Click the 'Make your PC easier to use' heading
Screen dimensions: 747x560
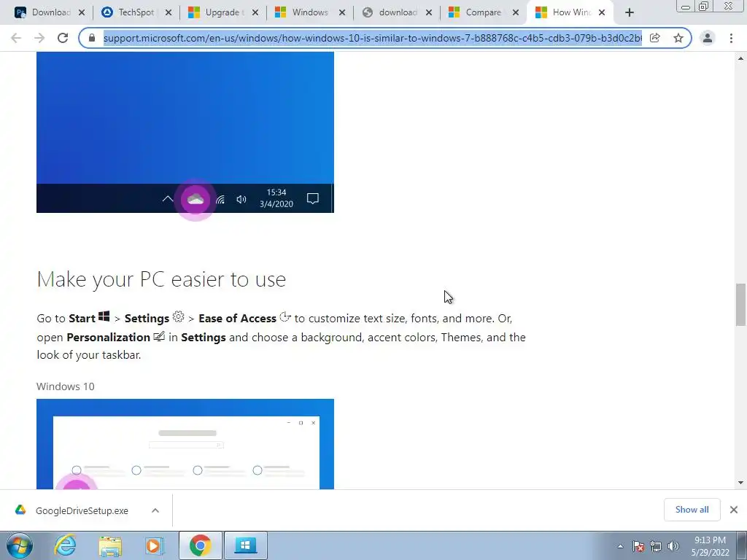pyautogui.click(x=161, y=279)
